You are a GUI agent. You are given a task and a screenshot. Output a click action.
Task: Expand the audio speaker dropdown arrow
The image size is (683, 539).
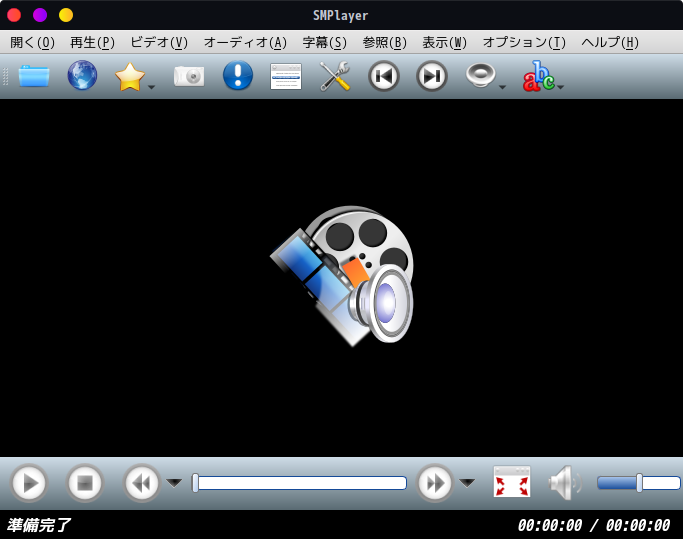(x=502, y=87)
